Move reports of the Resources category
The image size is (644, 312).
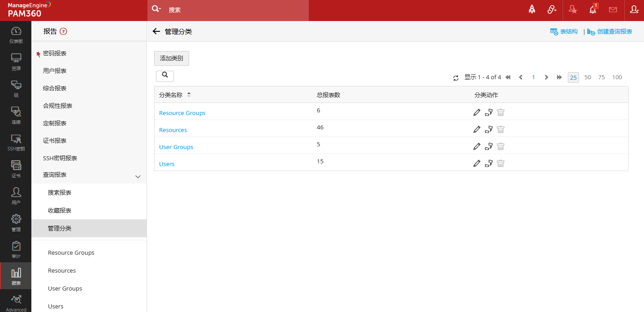point(489,129)
